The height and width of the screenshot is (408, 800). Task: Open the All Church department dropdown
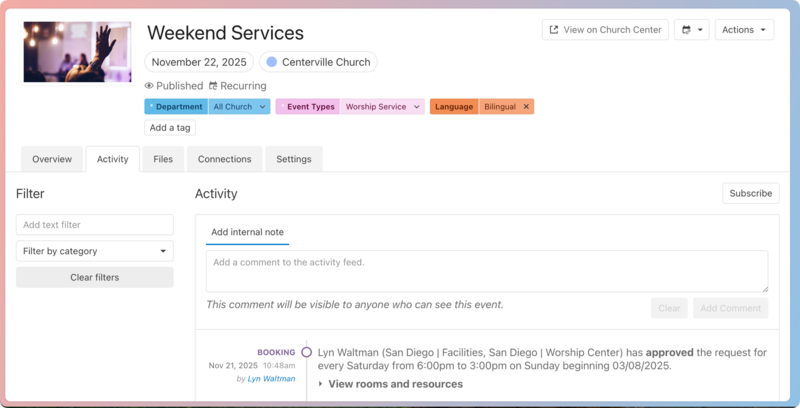point(239,107)
